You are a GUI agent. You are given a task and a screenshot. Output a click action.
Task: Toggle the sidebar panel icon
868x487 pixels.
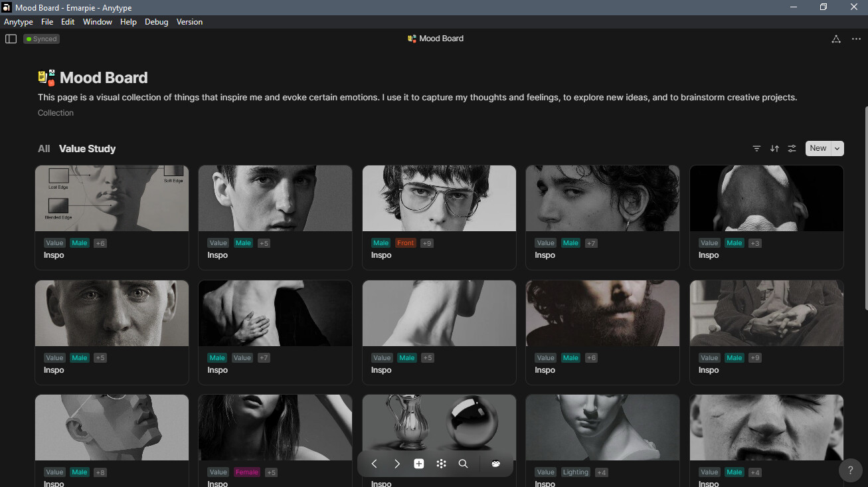pos(11,39)
